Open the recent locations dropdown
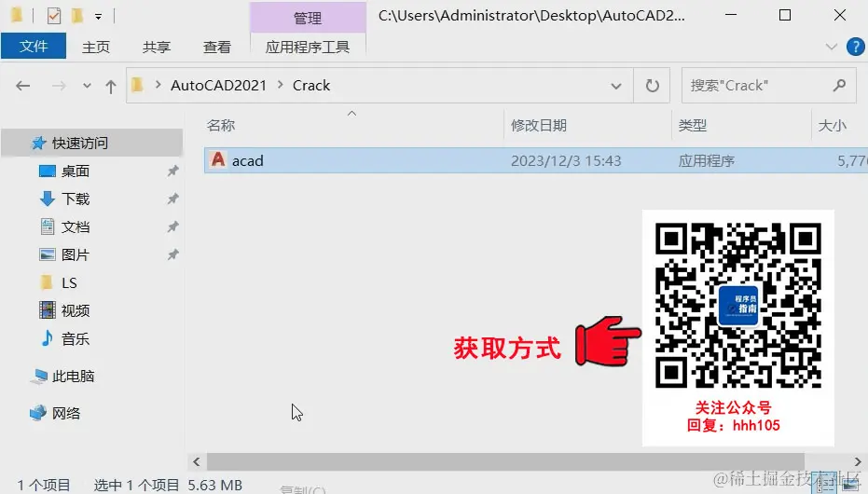This screenshot has height=494, width=868. coord(87,86)
